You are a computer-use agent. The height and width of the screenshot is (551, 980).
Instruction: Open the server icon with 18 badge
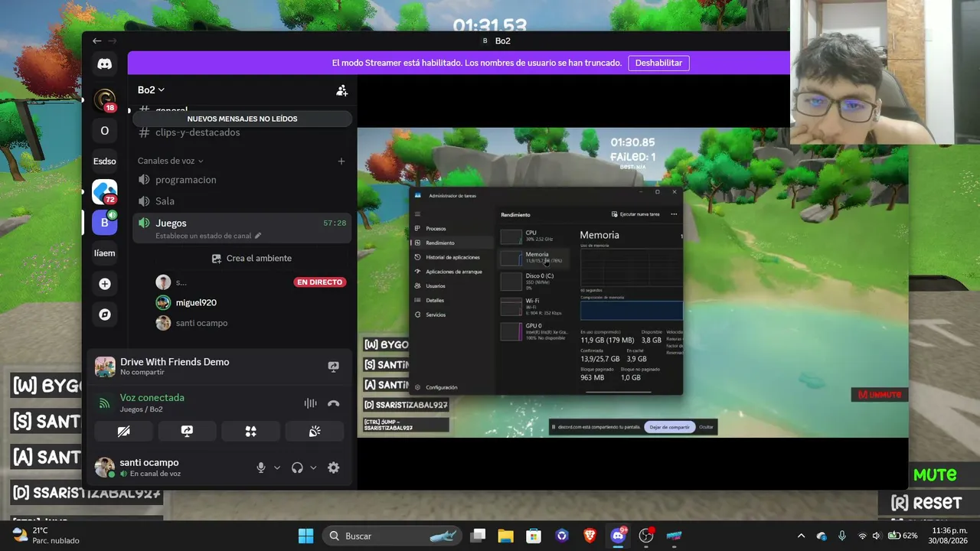(x=105, y=100)
